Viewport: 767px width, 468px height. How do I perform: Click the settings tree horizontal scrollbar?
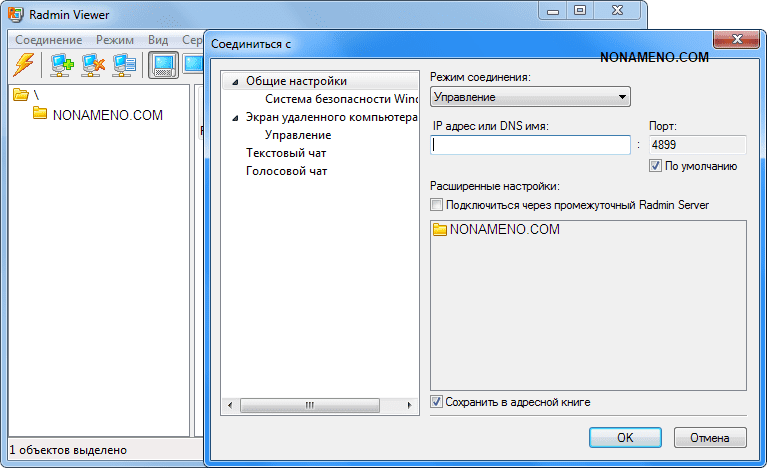point(310,405)
